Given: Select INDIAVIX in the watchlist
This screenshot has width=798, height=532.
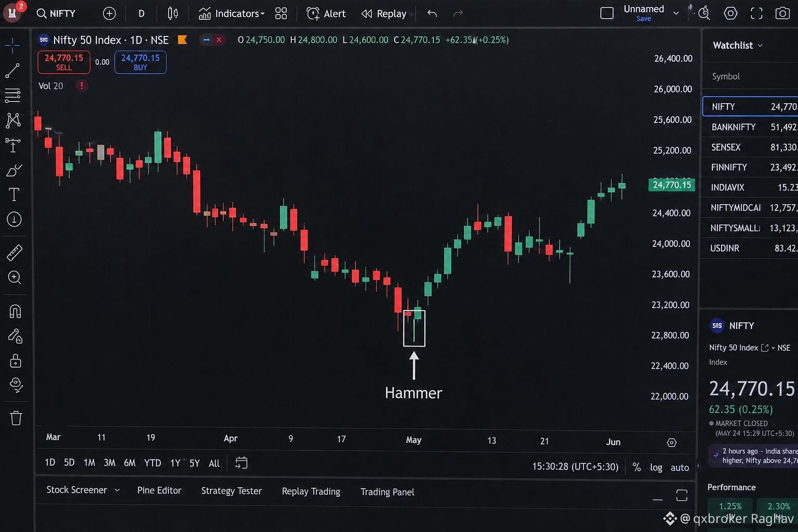Looking at the screenshot, I should [750, 188].
